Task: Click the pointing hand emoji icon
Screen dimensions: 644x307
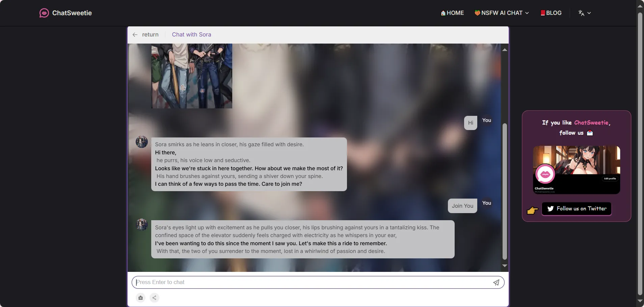Action: pyautogui.click(x=532, y=210)
